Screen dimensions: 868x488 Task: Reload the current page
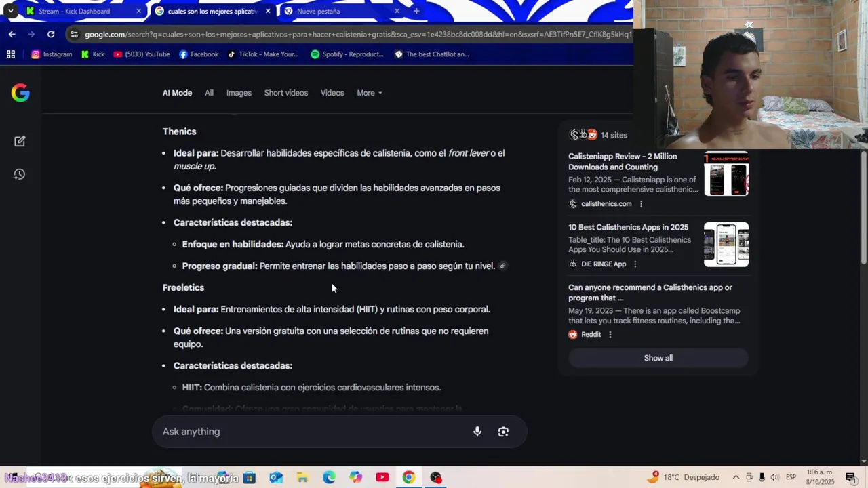tap(51, 34)
